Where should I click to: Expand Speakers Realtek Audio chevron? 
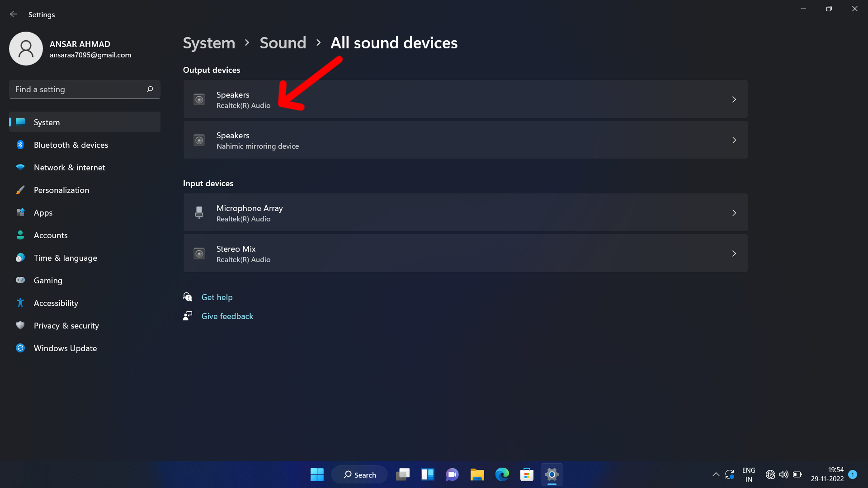pos(734,99)
